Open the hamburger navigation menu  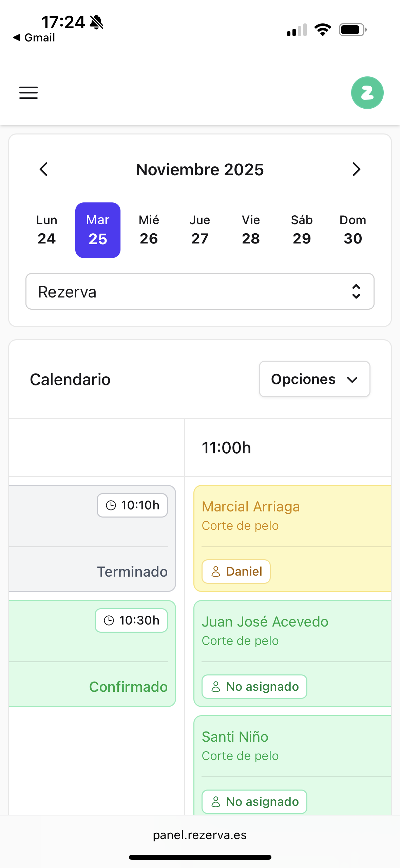[x=28, y=93]
